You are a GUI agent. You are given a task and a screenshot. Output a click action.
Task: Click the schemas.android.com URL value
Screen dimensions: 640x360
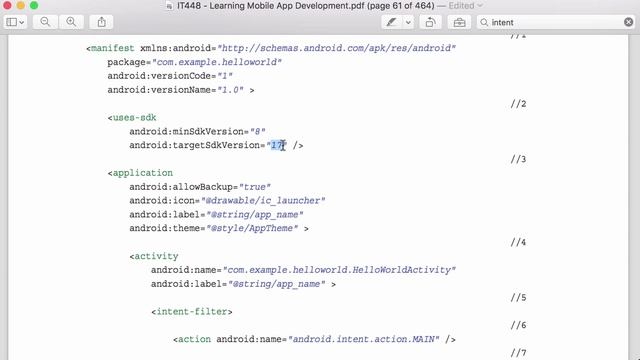click(x=337, y=48)
